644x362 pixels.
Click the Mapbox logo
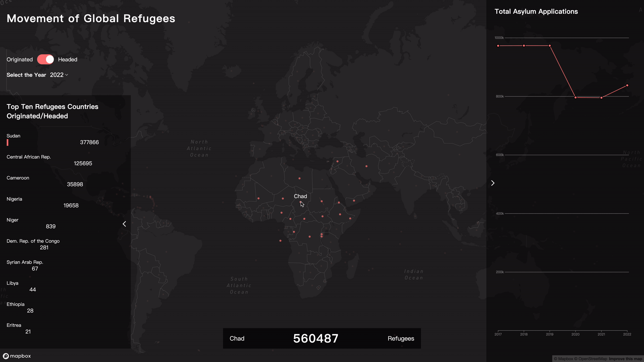tap(17, 356)
